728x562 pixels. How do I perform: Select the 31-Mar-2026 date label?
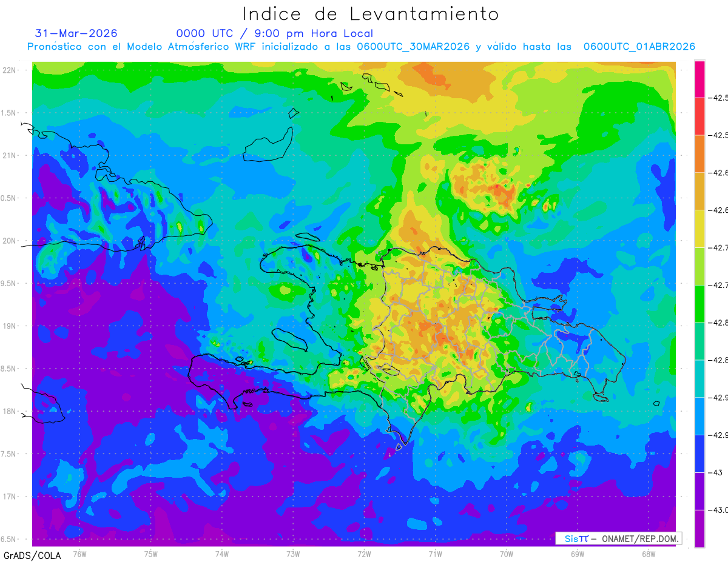[76, 33]
